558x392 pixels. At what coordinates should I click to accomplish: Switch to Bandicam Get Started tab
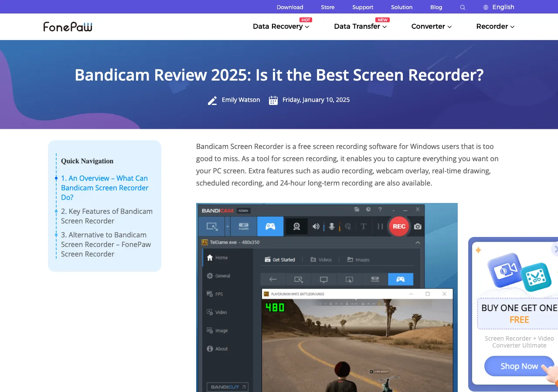point(280,260)
